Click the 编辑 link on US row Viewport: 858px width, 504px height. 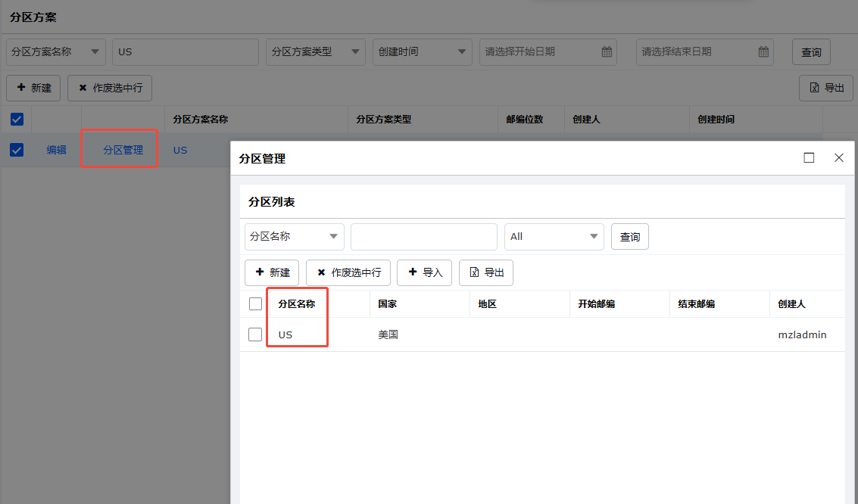click(56, 150)
